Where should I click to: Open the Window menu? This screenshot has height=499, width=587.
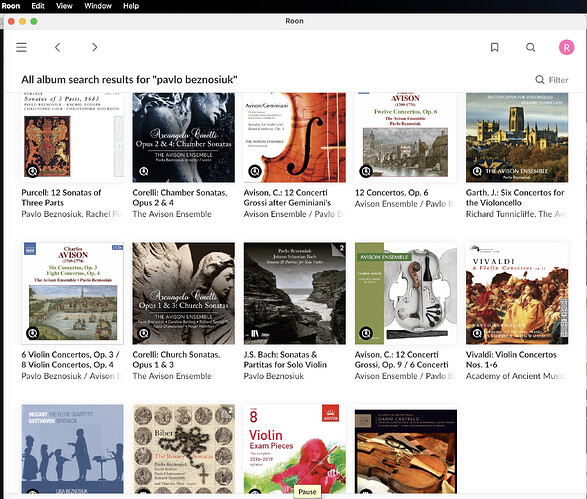[x=98, y=6]
